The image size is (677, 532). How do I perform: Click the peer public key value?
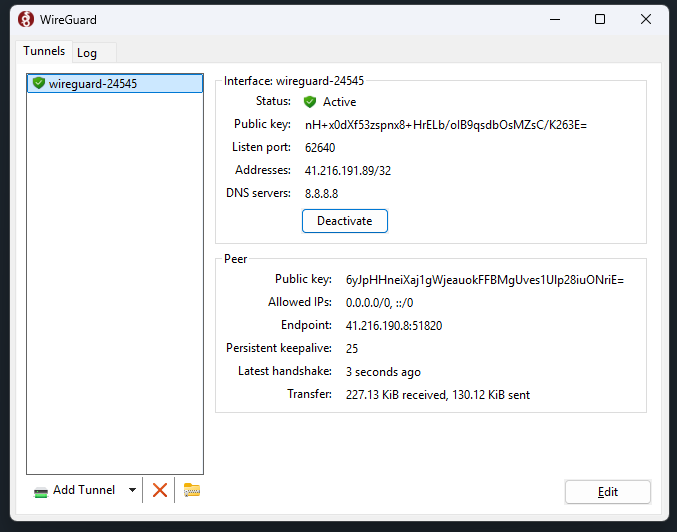click(x=484, y=280)
